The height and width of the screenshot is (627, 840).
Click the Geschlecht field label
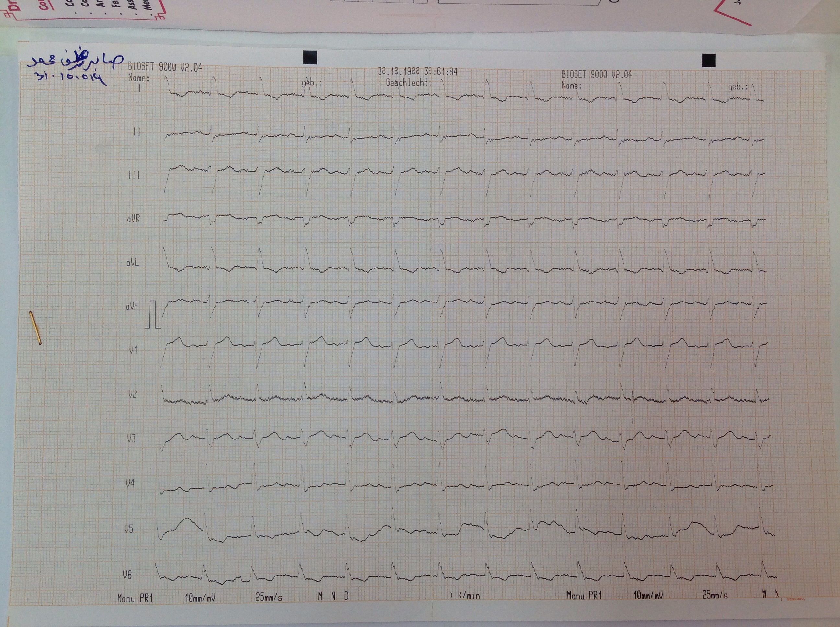(x=409, y=82)
